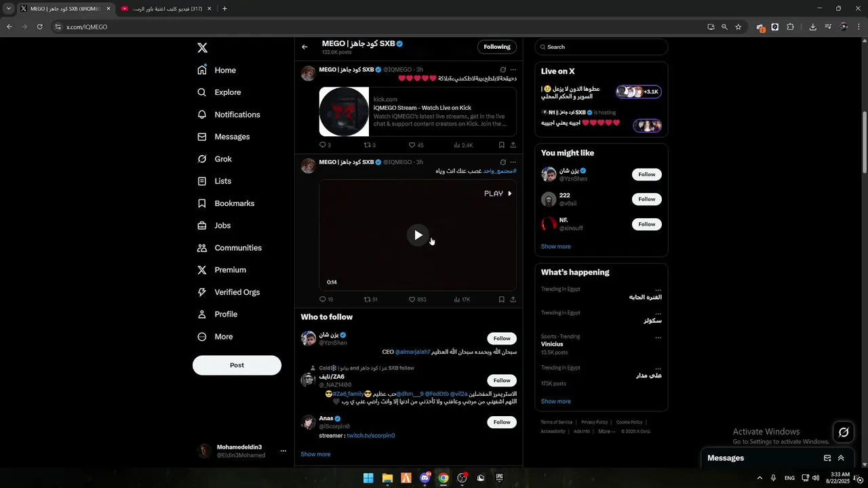Open the floating Grok button
Viewport: 868px width, 488px height.
pyautogui.click(x=844, y=432)
